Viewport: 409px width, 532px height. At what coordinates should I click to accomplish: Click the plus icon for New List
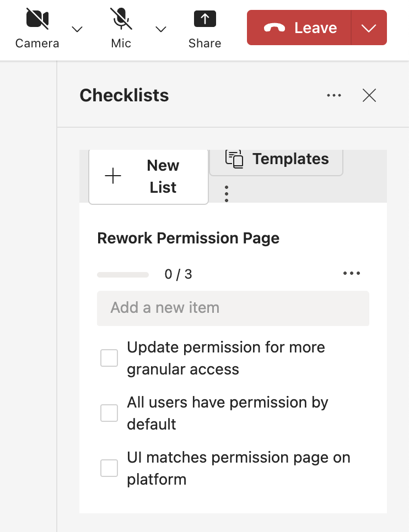(113, 176)
